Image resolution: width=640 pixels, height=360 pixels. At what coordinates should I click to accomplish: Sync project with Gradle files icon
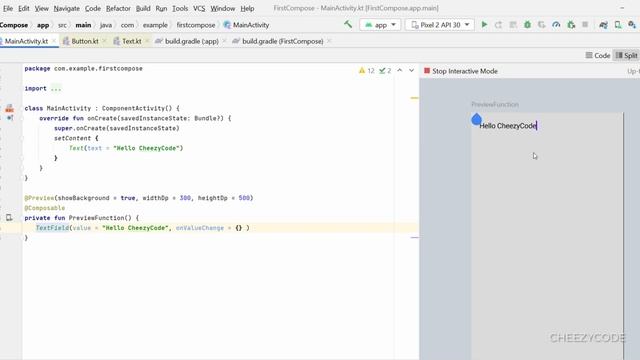coord(603,25)
